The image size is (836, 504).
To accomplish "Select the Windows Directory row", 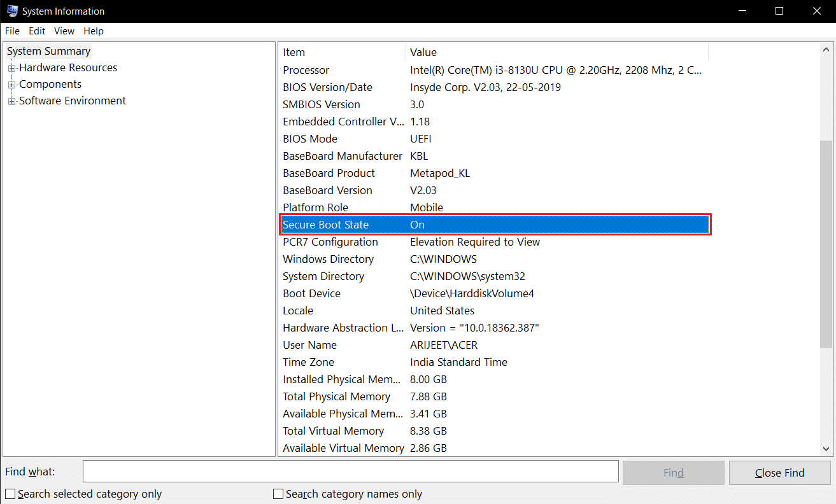I will click(494, 259).
